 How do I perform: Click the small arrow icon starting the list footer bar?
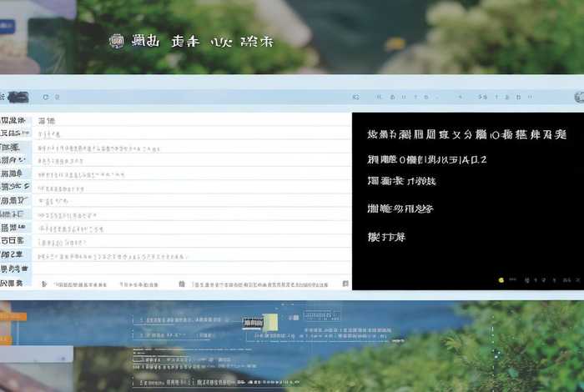coord(44,284)
